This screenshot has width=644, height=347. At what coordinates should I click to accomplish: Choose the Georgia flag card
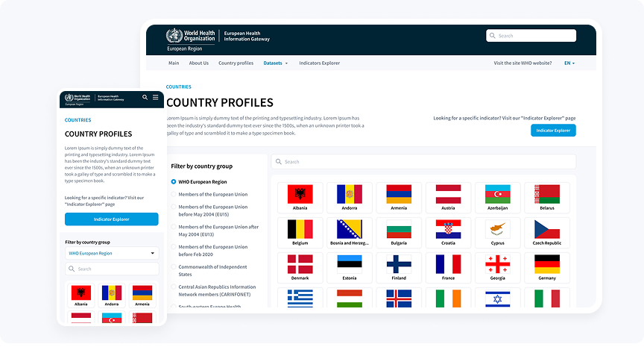point(497,268)
